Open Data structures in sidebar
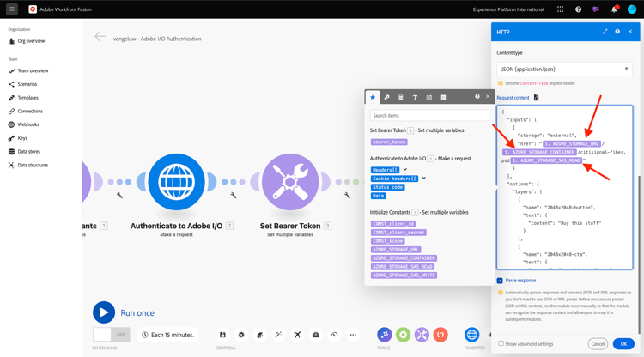The height and width of the screenshot is (357, 644). (28, 165)
